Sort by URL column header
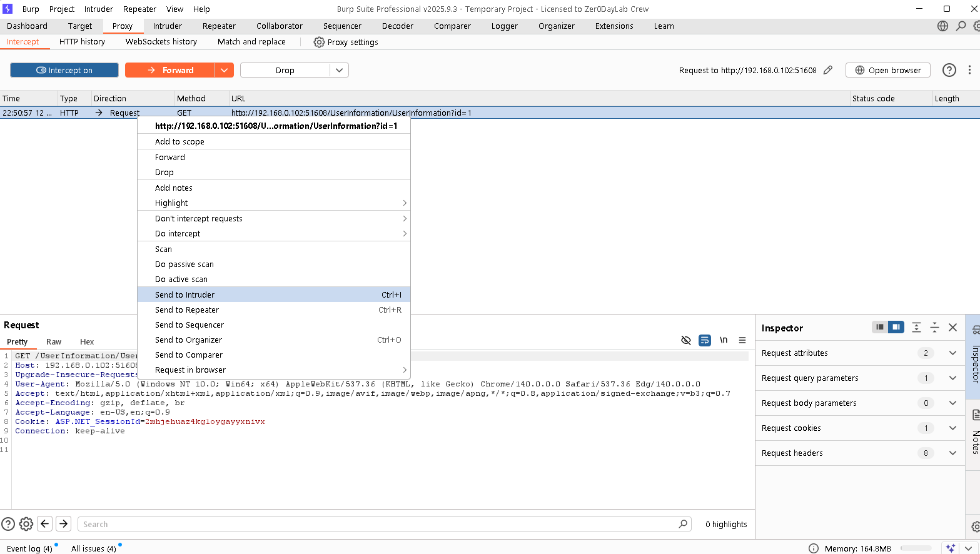Screen dimensions: 980x554 (x=538, y=98)
